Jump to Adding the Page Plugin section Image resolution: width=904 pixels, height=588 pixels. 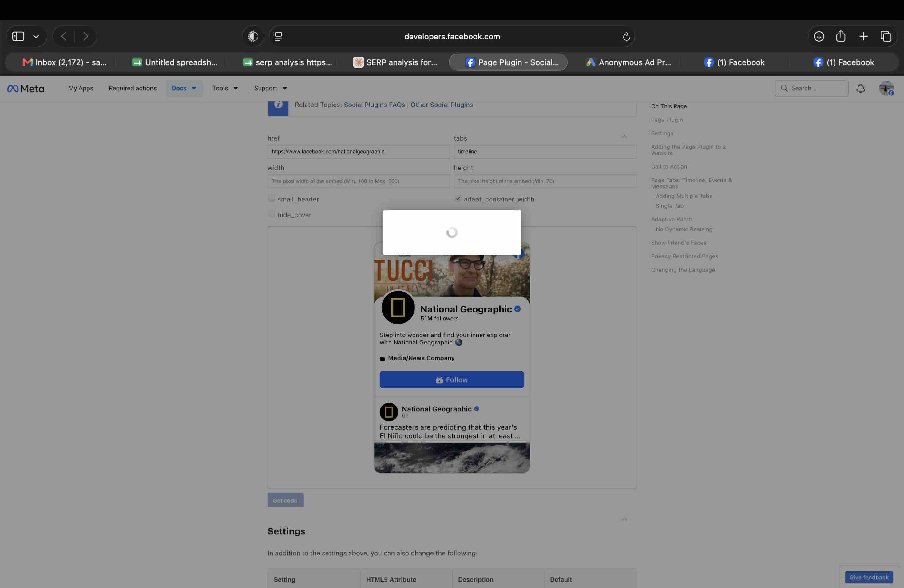point(688,150)
